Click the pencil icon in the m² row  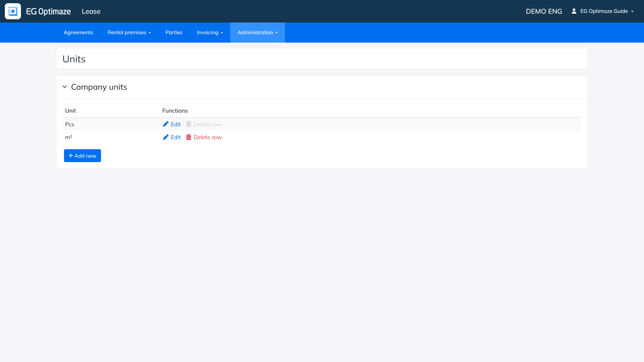tap(165, 137)
